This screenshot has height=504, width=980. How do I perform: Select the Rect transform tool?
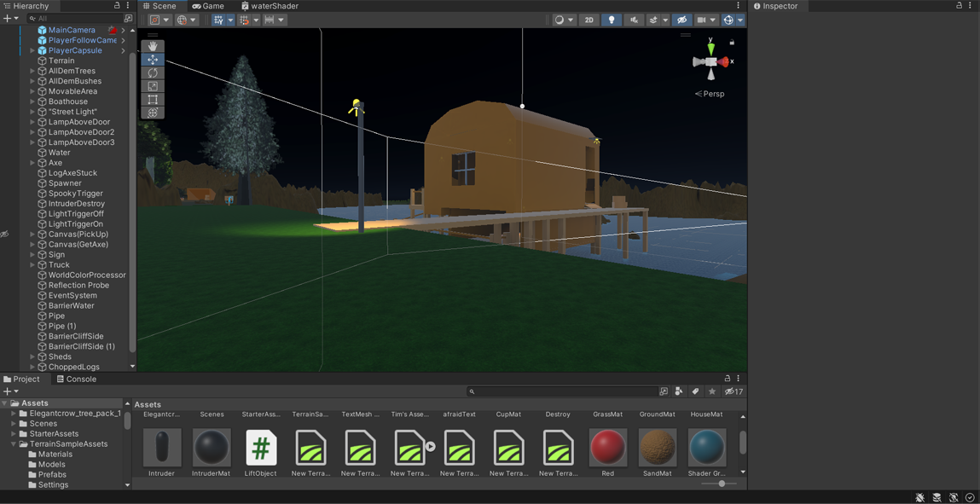153,100
